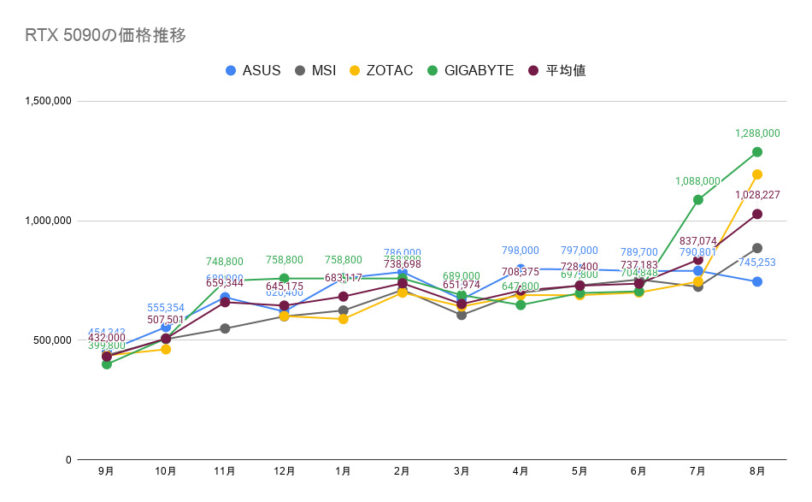This screenshot has width=812, height=502.
Task: Click the 0 y-axis label
Action: point(68,460)
